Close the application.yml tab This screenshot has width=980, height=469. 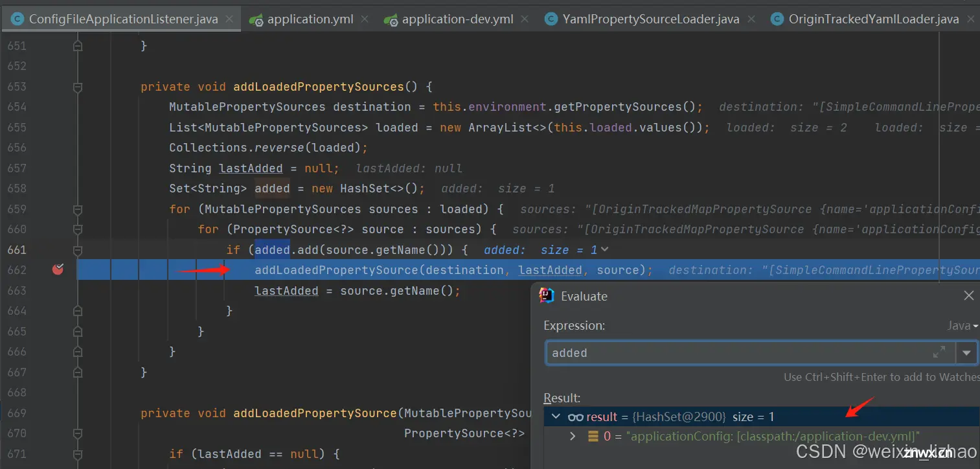365,19
